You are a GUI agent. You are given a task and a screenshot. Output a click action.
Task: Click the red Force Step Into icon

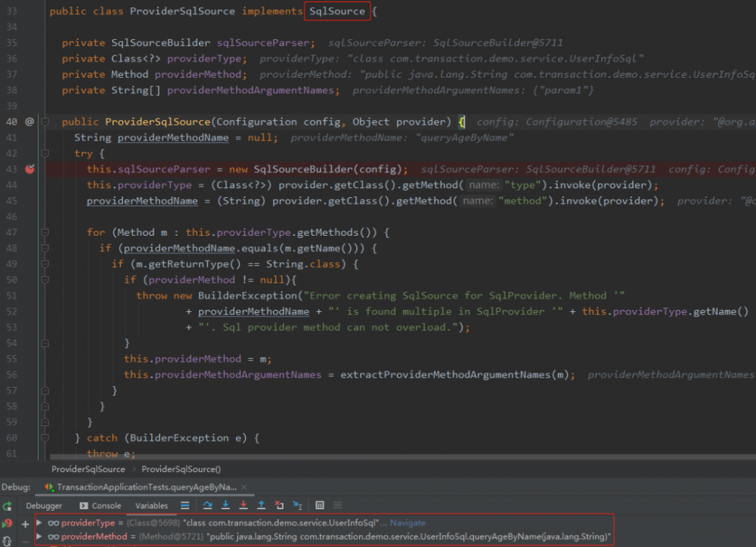pyautogui.click(x=243, y=505)
